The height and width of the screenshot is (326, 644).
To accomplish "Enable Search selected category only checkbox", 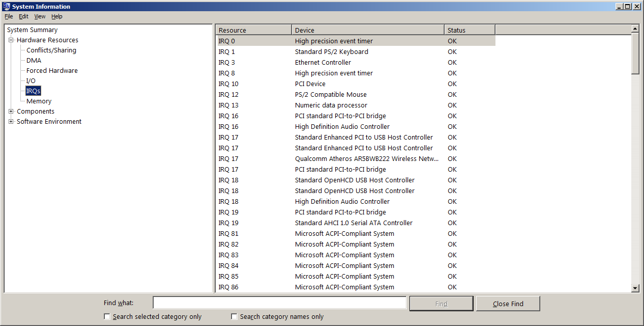I will click(x=107, y=317).
